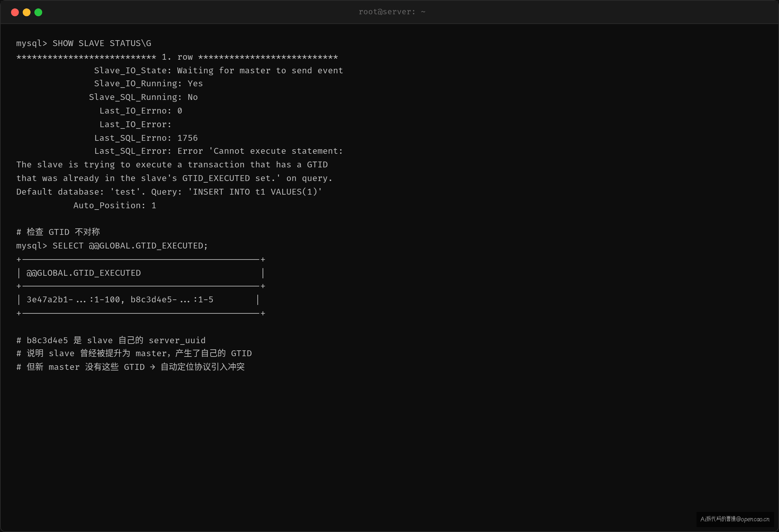
Task: Click the 'SELECT @@GLOBAL.GTID_EXECUTED;' command
Action: tap(112, 246)
